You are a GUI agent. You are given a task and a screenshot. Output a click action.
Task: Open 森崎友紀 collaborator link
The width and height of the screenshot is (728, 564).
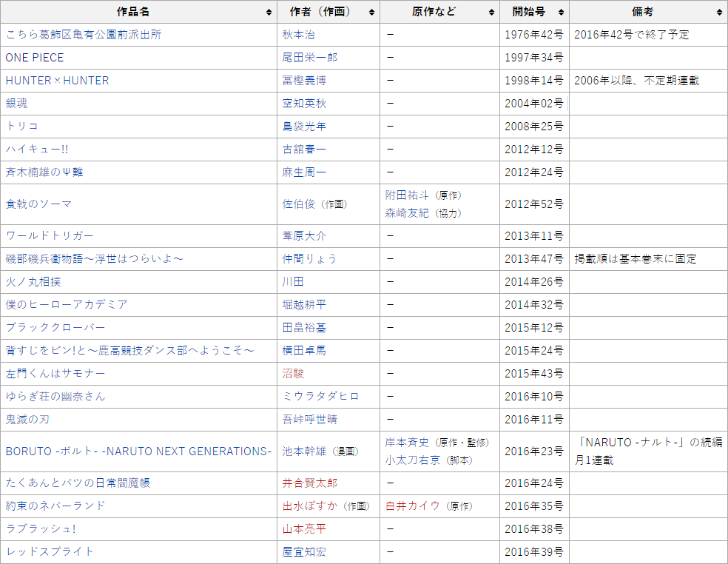click(407, 213)
